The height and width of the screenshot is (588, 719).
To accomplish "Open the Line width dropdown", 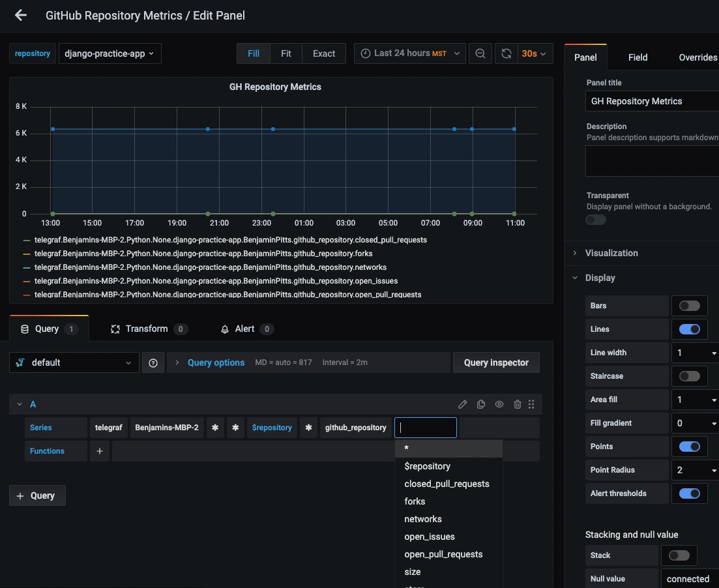I will tap(695, 353).
